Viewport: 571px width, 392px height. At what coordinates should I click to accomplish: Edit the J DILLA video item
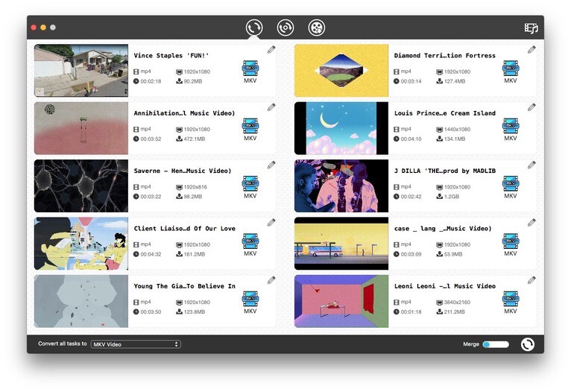click(x=531, y=165)
